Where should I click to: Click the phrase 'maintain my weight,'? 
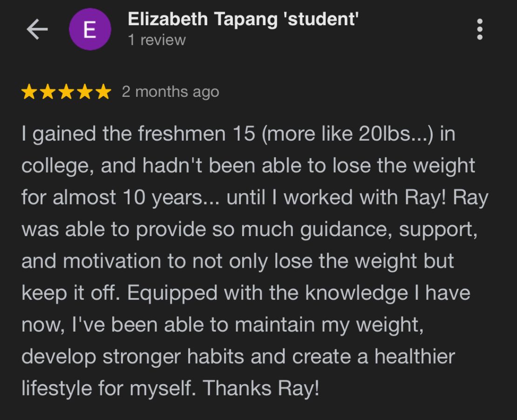329,325
